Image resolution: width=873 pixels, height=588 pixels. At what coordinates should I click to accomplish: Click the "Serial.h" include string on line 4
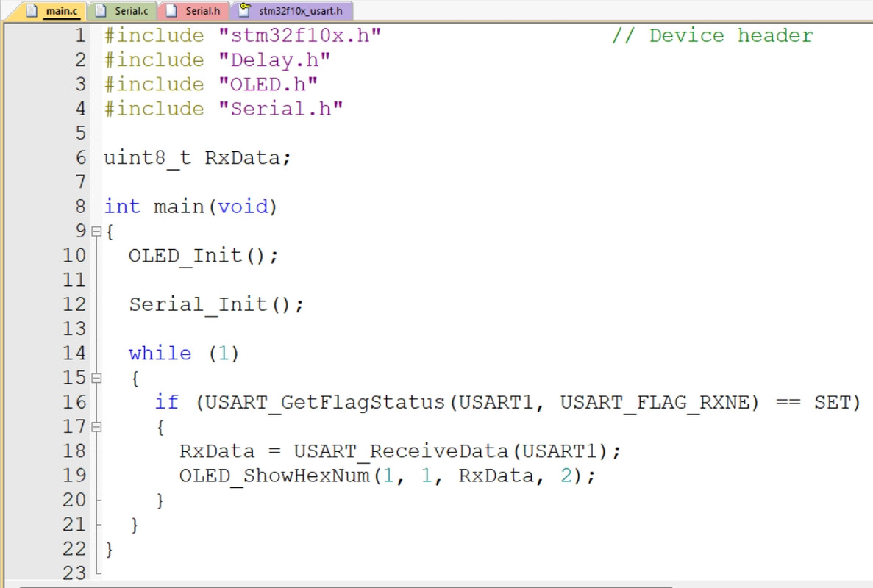coord(281,109)
